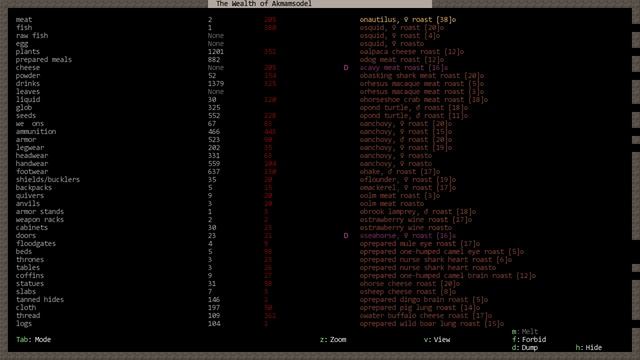This screenshot has height=360, width=640.
Task: Select the powder category
Action: click(28, 76)
